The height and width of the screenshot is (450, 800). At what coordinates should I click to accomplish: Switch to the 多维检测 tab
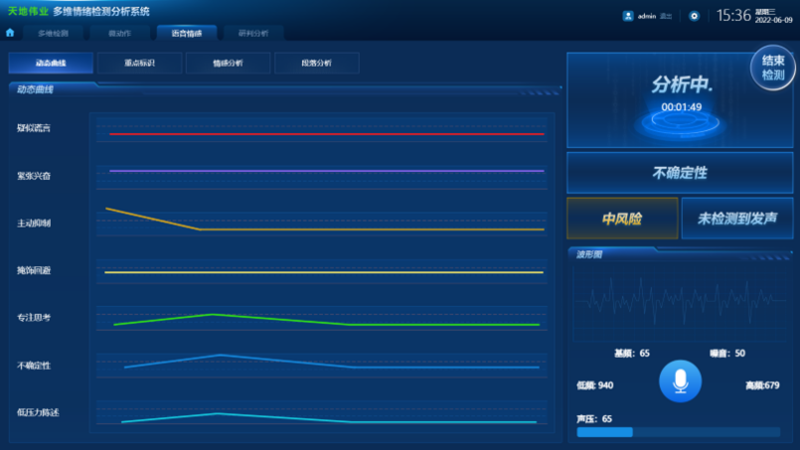click(53, 33)
